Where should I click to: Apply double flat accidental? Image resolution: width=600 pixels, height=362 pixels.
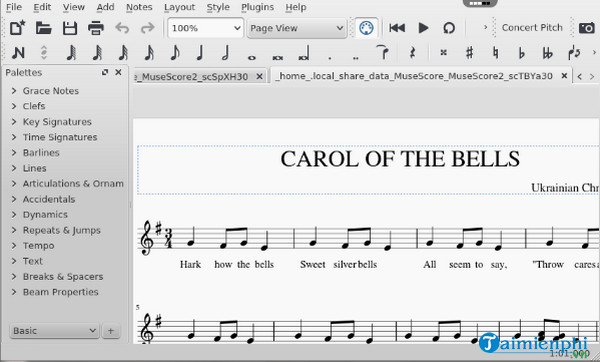[x=548, y=53]
